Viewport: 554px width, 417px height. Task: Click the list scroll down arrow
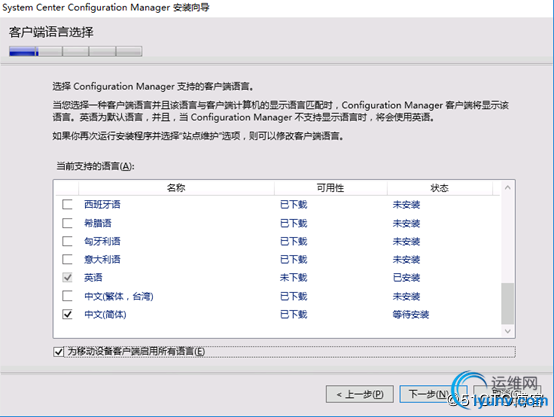click(x=508, y=331)
